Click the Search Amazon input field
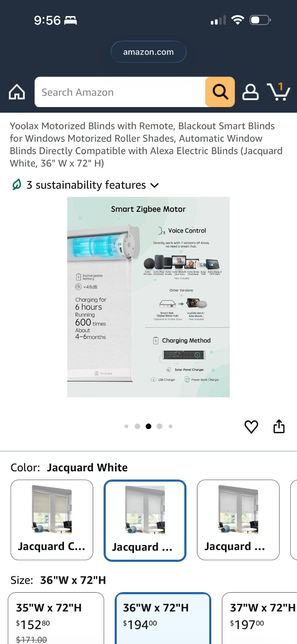297x644 pixels. click(120, 92)
